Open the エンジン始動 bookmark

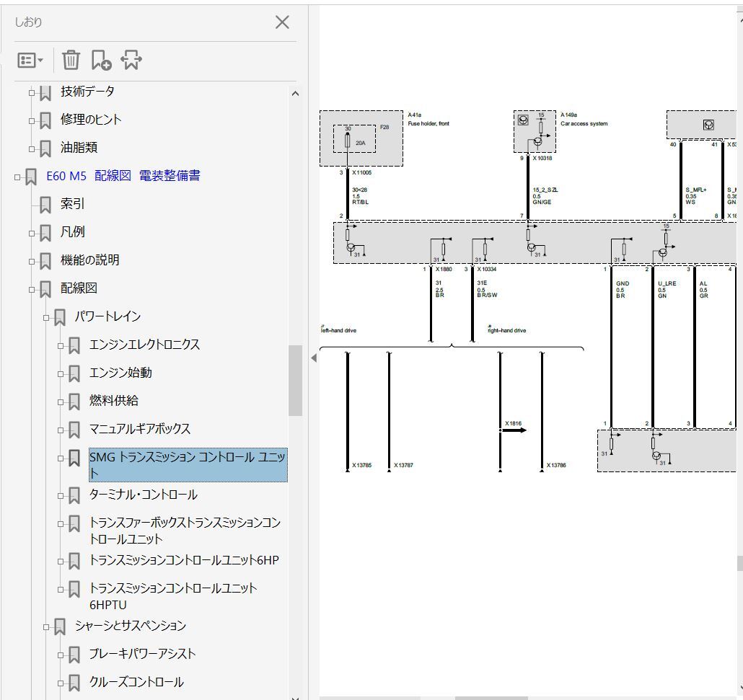pyautogui.click(x=121, y=373)
